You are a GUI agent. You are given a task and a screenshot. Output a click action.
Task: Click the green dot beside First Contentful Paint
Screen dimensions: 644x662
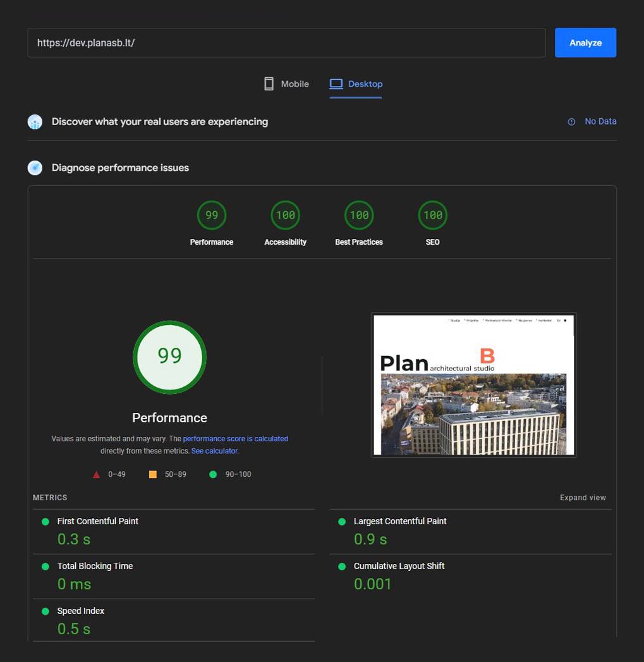44,522
